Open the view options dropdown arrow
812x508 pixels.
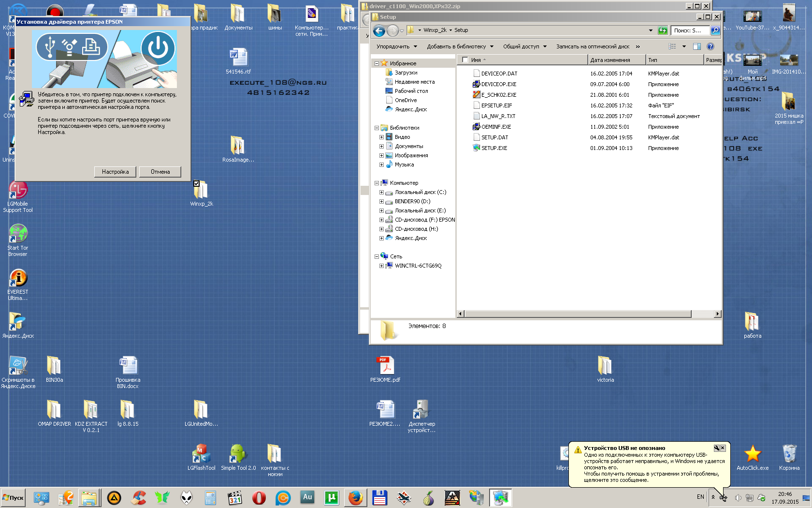click(x=684, y=46)
